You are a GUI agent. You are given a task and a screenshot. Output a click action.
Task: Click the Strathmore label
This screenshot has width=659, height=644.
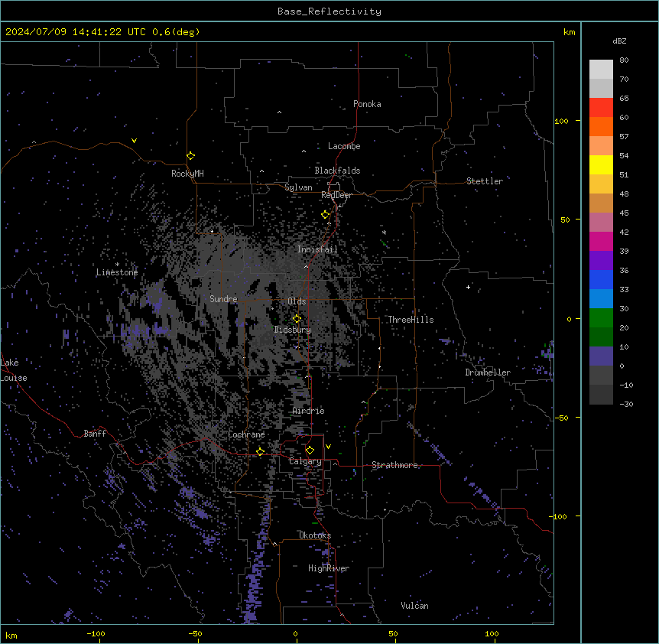click(x=394, y=465)
